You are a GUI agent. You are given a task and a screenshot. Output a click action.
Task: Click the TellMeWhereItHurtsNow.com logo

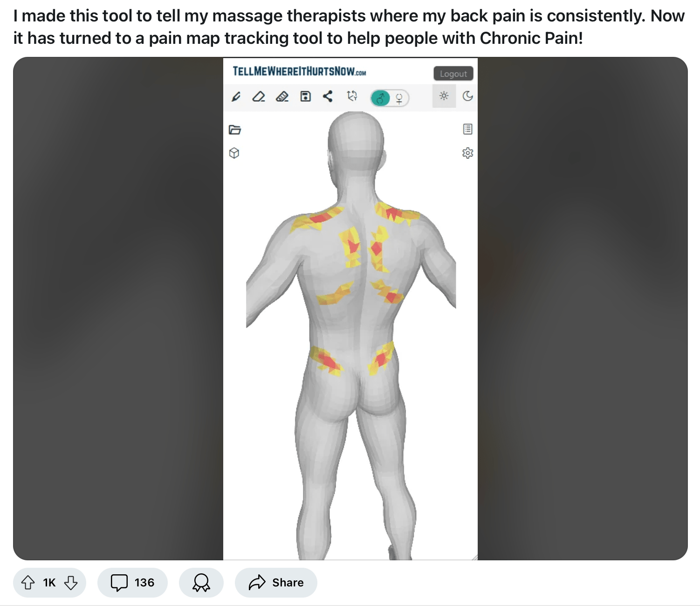pyautogui.click(x=299, y=71)
